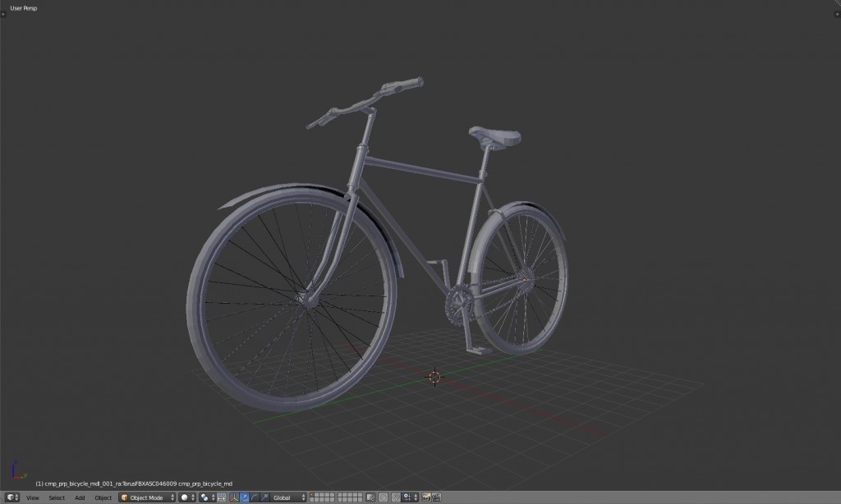Click the Object menu entry

[104, 497]
